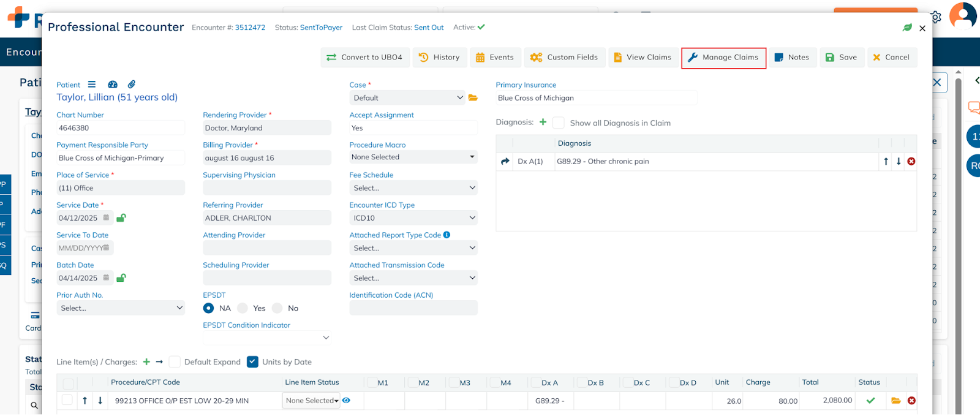The width and height of the screenshot is (980, 416).
Task: Select the EPSDT Yes radio button
Action: click(x=243, y=308)
